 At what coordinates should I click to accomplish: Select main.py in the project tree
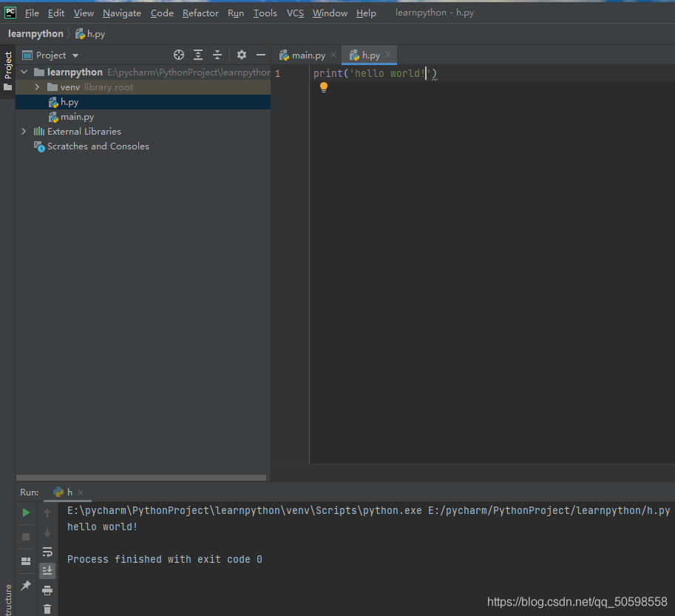(77, 117)
